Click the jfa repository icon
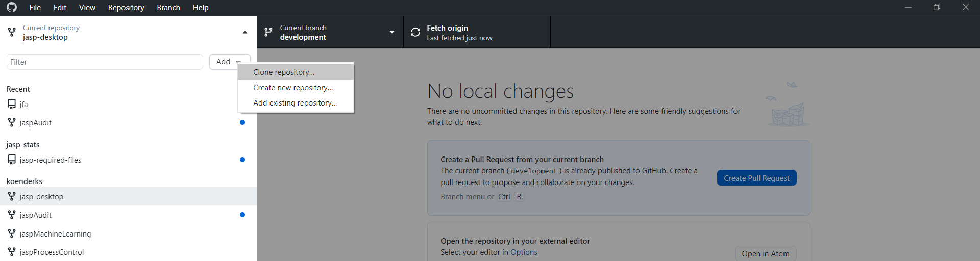 coord(12,104)
